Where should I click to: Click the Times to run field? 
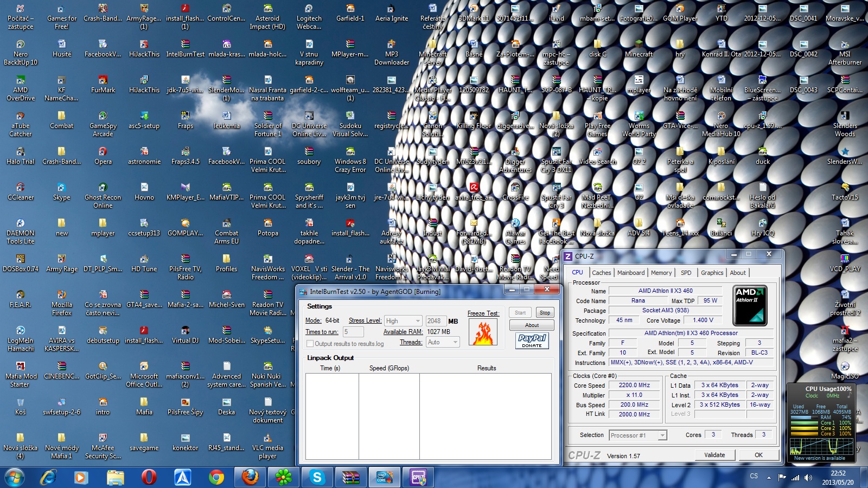(353, 332)
